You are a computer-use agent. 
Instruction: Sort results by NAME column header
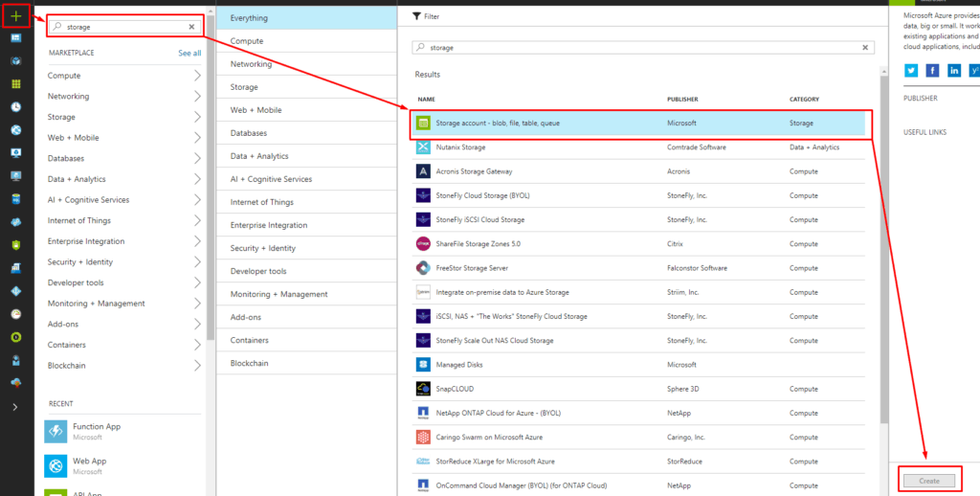426,100
